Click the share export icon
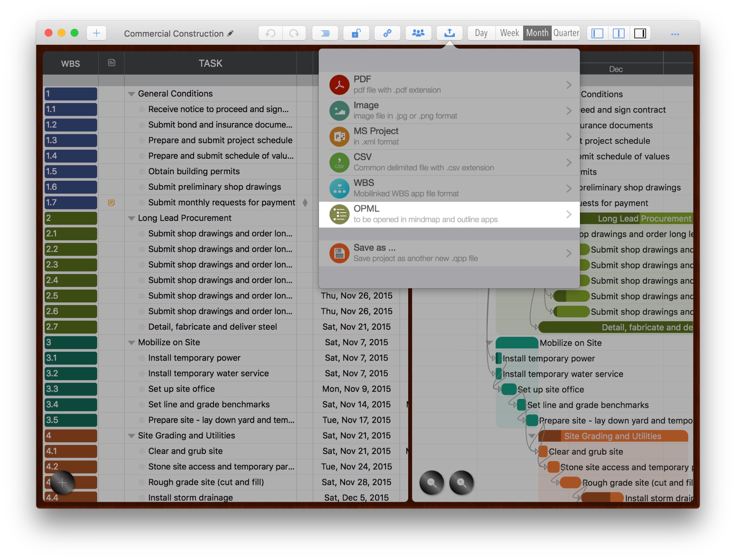This screenshot has width=736, height=560. [449, 33]
